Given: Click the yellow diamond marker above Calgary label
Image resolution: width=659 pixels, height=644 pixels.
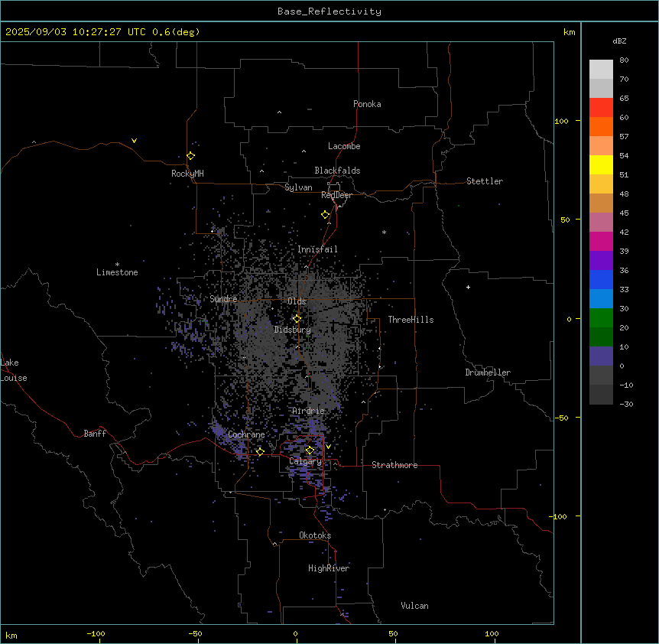Looking at the screenshot, I should pyautogui.click(x=310, y=450).
